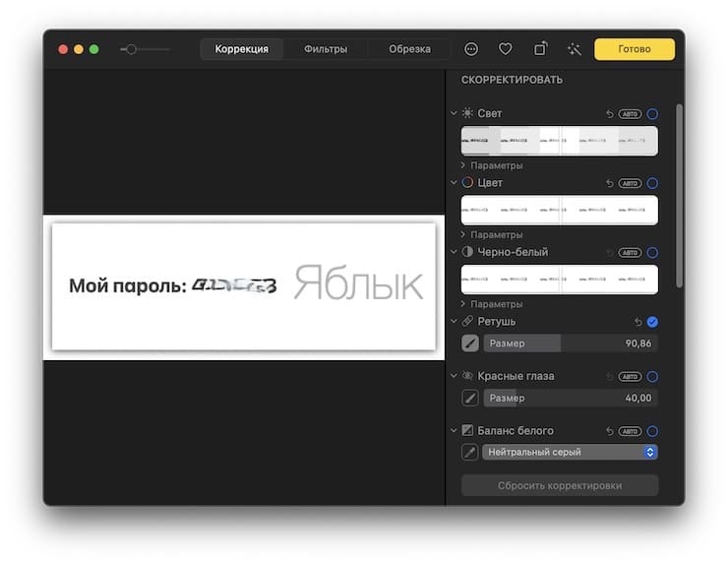This screenshot has height=563, width=728.
Task: Click the yellow Готово button
Action: pos(635,49)
